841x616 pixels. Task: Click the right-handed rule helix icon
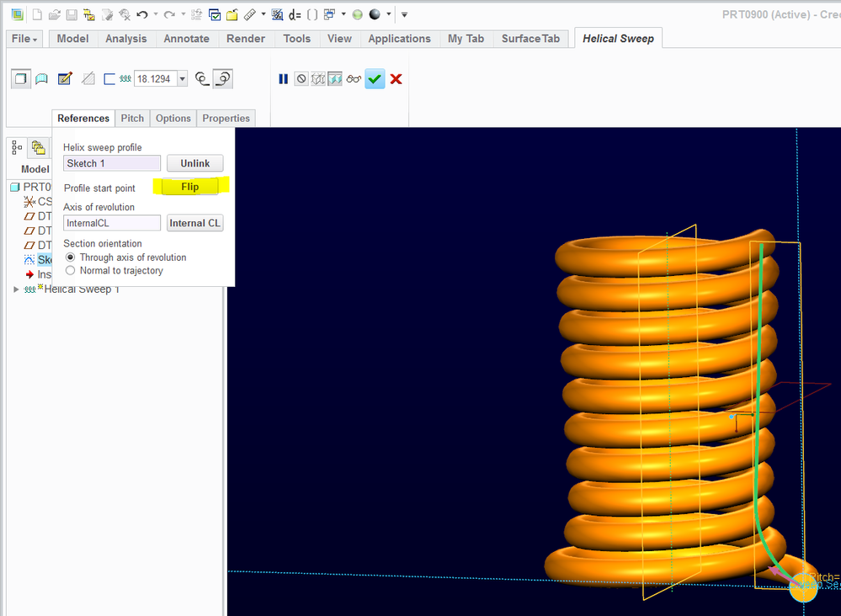[223, 79]
